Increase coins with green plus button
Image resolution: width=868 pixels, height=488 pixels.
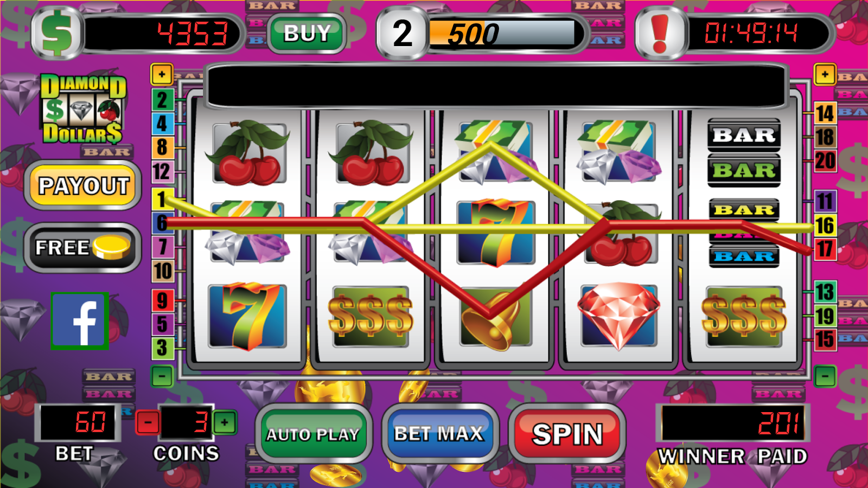(225, 422)
